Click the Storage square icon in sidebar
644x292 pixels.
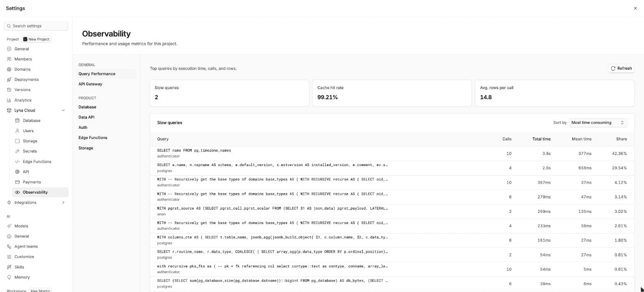(17, 141)
